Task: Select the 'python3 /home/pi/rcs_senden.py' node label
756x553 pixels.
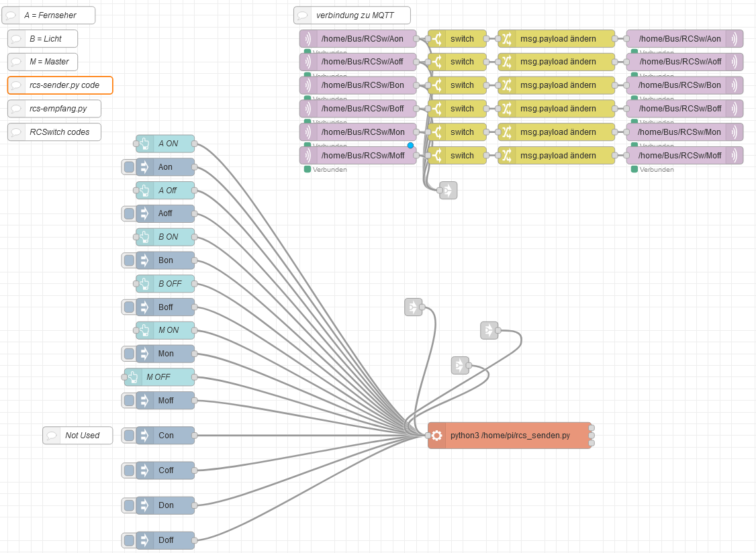Action: [510, 436]
